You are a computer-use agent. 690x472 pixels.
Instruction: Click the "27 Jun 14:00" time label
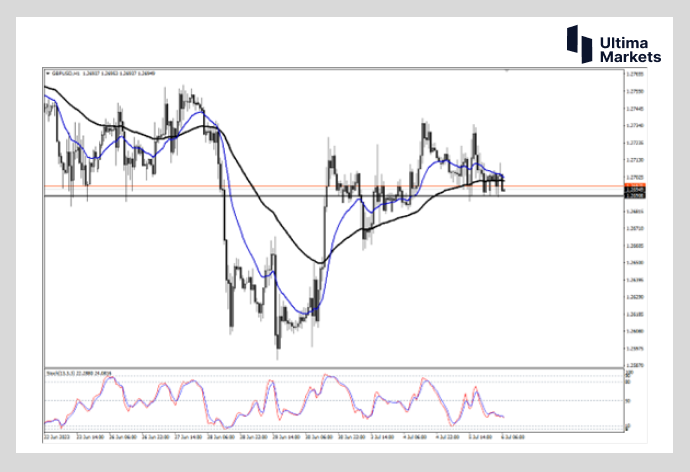click(188, 437)
